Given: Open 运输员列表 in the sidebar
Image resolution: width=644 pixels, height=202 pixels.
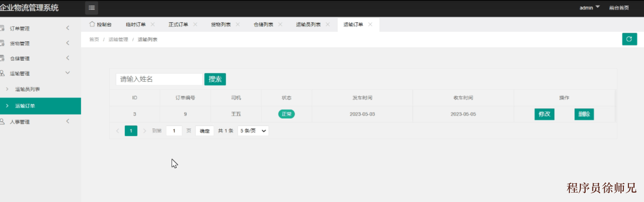Looking at the screenshot, I should [x=28, y=89].
